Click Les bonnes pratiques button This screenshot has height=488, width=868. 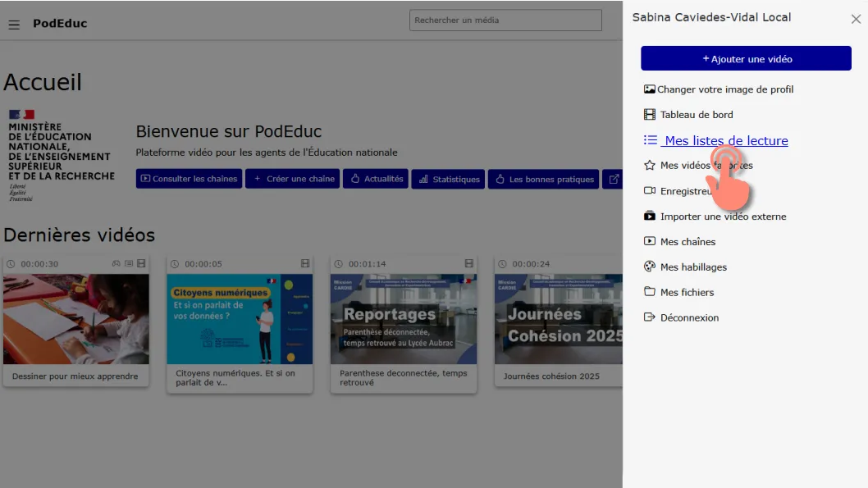tap(543, 179)
